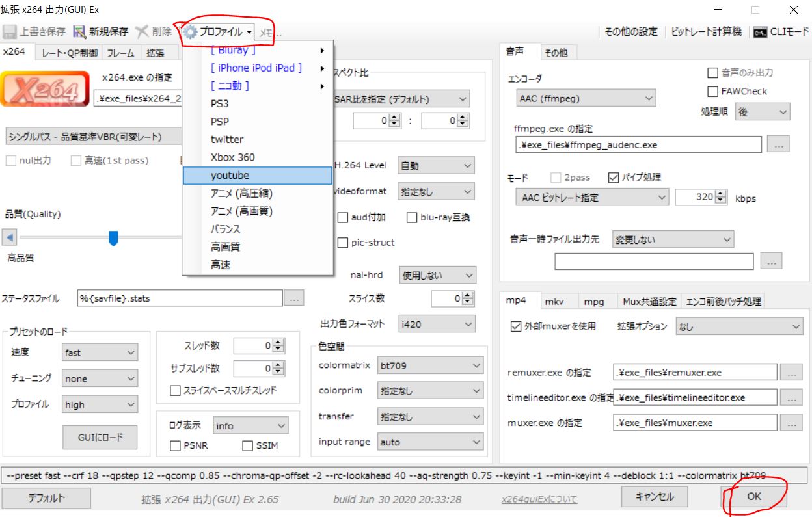Select the バランス profile
Viewport: 812px width, 517px height.
[258, 229]
